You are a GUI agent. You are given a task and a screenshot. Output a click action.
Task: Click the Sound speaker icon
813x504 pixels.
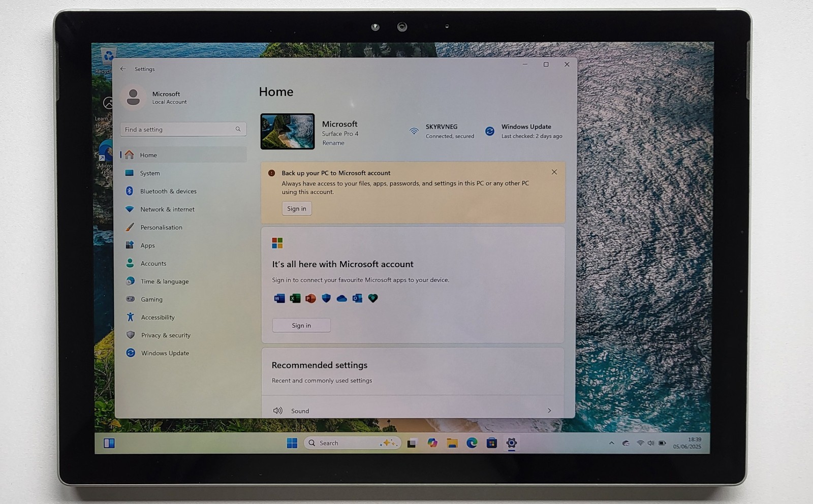coord(277,411)
